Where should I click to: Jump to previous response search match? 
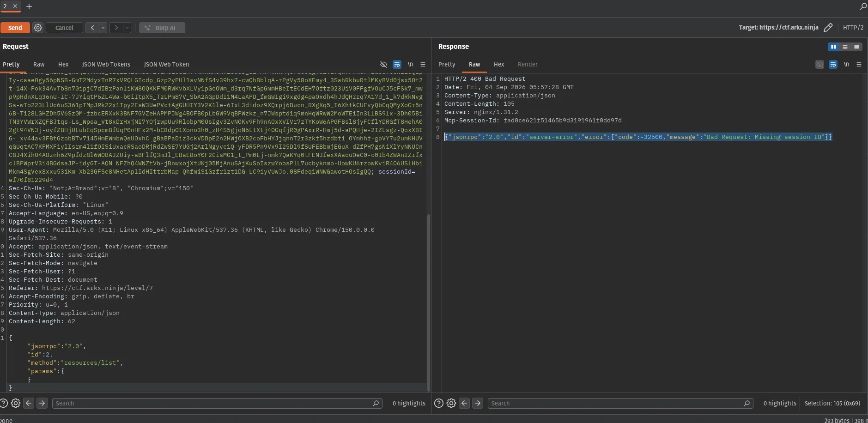coord(464,403)
